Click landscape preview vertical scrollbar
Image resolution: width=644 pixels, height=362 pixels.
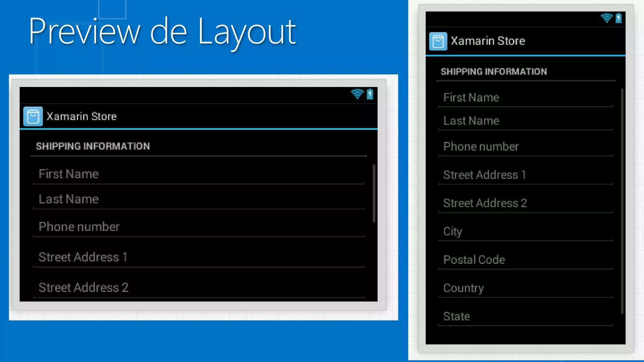click(x=374, y=193)
